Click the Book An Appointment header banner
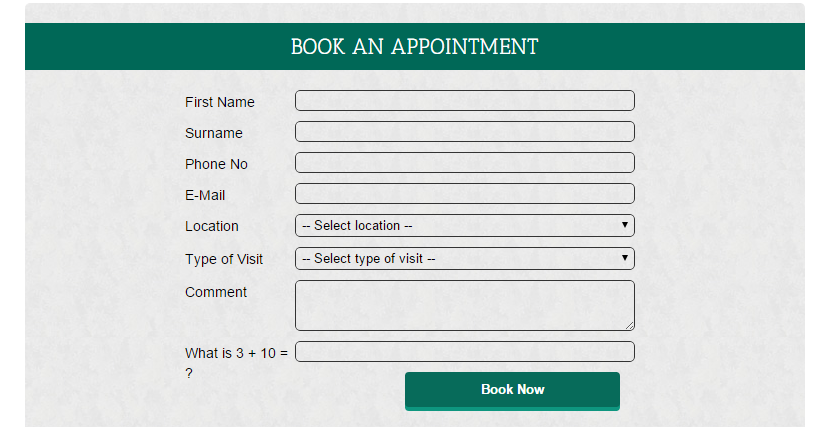Image resolution: width=828 pixels, height=427 pixels. 415,46
